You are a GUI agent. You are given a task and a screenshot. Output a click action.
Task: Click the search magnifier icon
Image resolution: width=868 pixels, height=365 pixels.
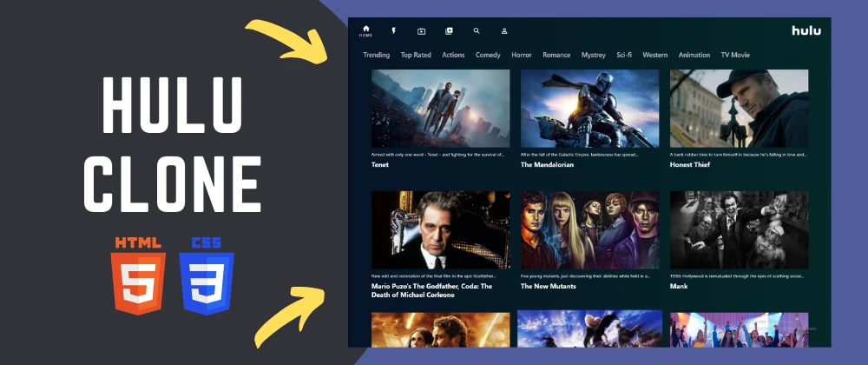(x=477, y=31)
